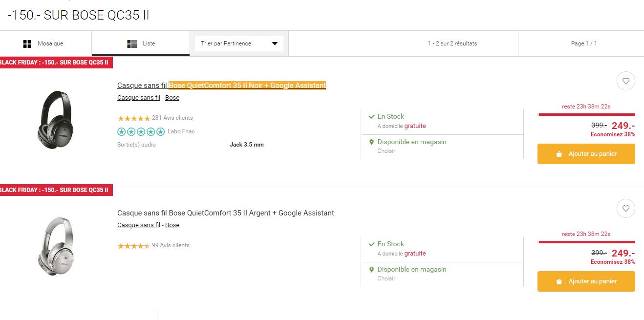Add Bose Argent headphones to wishlist heart

point(625,209)
